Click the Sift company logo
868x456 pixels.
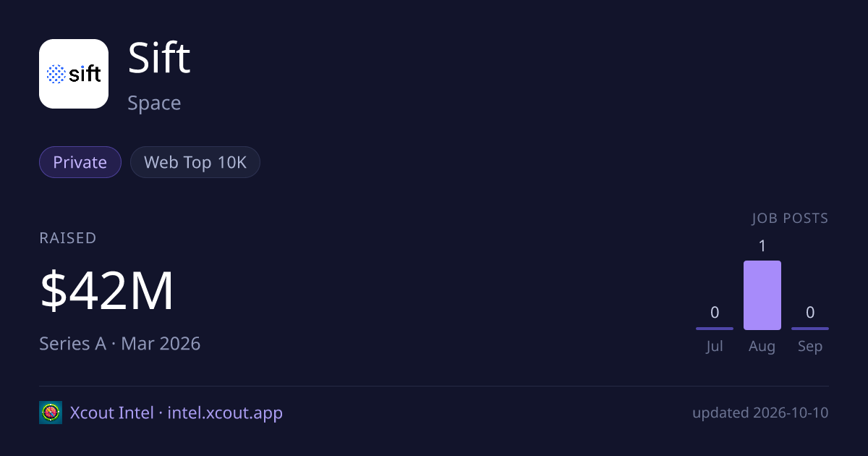74,74
